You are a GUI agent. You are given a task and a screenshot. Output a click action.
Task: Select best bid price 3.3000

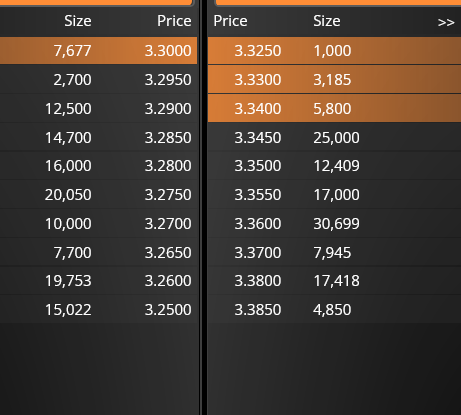coord(168,51)
